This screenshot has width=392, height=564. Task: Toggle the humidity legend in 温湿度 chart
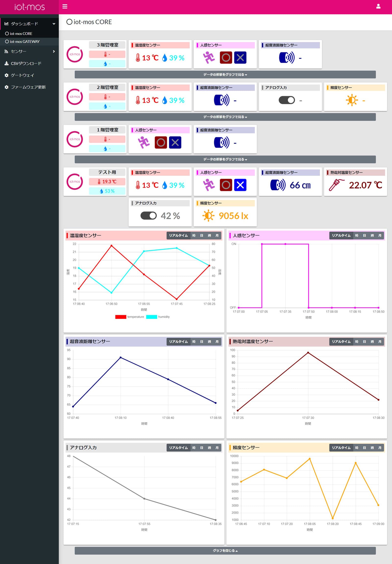coord(158,317)
